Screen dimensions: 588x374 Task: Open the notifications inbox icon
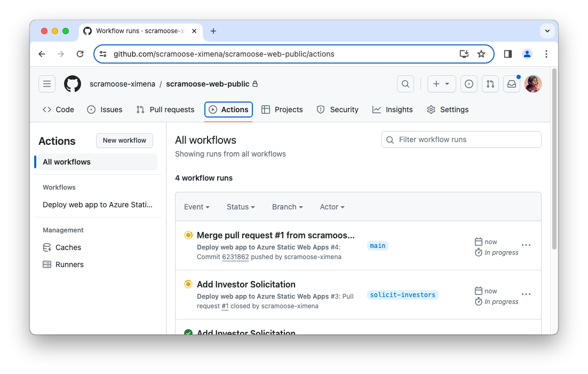tap(512, 84)
